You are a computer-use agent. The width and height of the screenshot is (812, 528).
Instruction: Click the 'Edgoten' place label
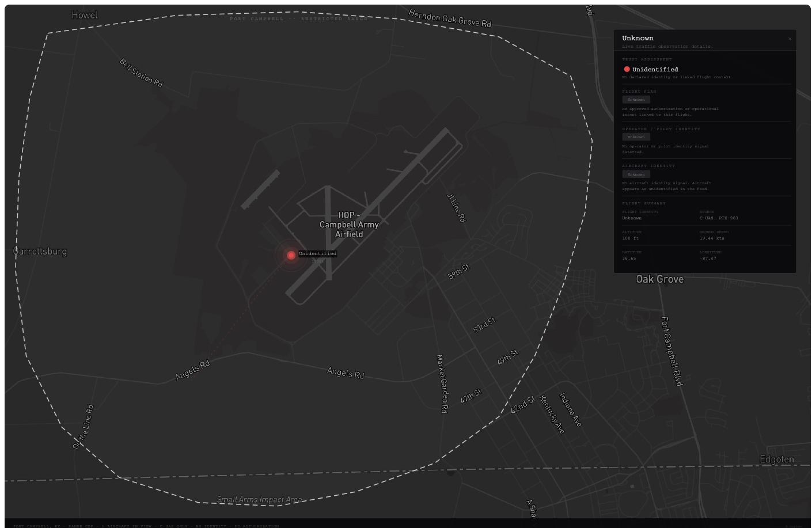point(777,459)
